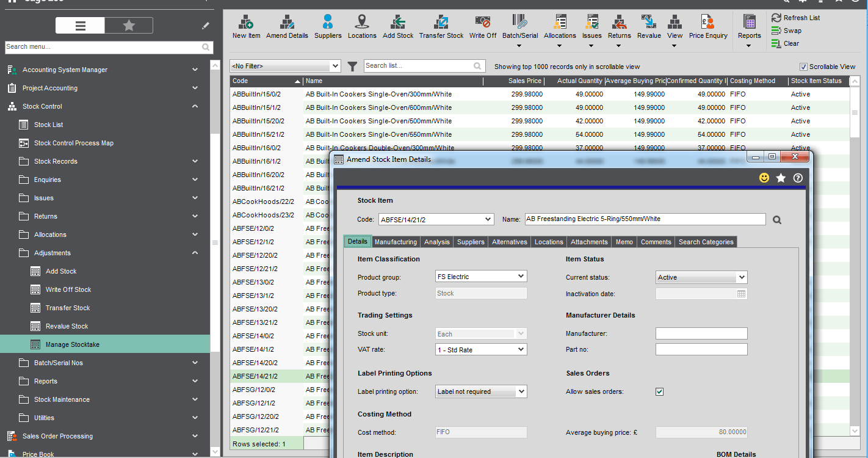Open the Label printing option dropdown

521,391
